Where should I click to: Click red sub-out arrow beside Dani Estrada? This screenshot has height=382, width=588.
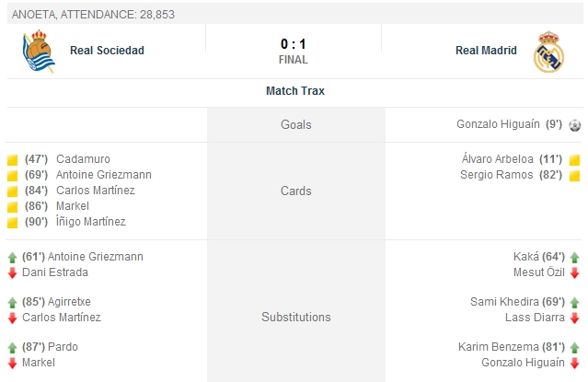coord(12,272)
